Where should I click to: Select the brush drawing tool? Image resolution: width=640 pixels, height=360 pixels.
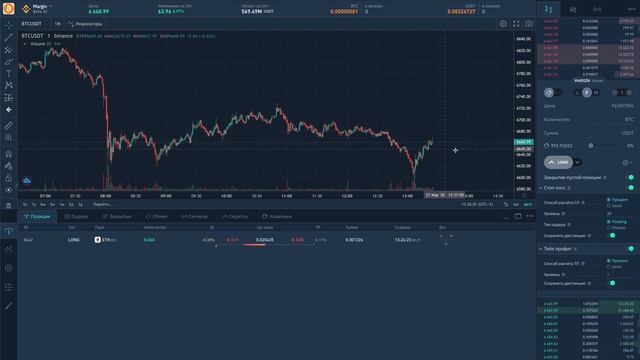click(9, 62)
